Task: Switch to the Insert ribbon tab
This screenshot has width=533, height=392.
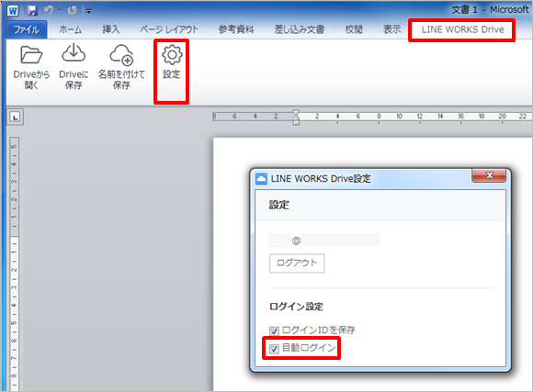Action: [111, 30]
